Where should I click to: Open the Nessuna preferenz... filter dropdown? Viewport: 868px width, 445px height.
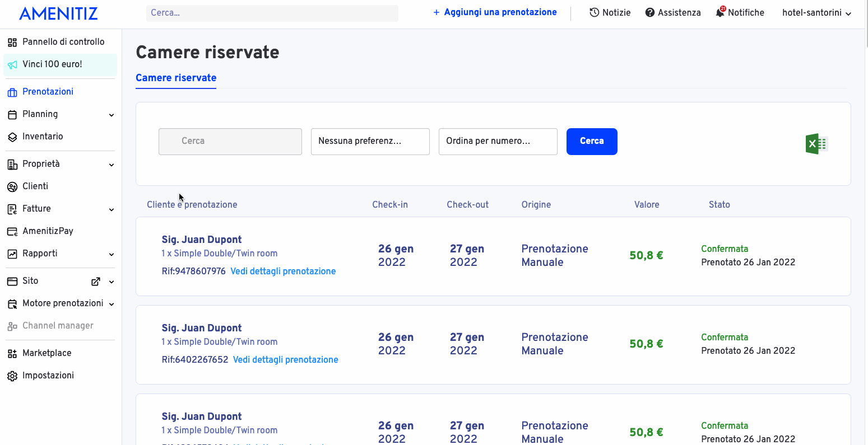370,142
